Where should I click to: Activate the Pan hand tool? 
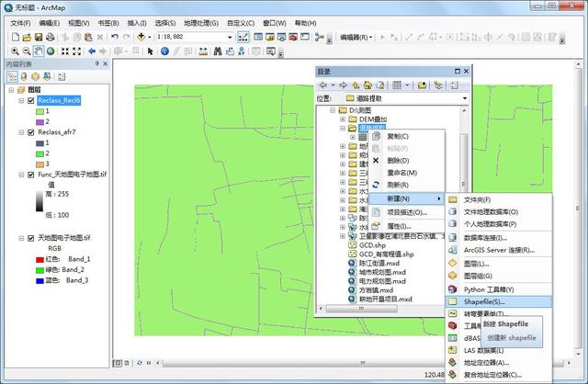[x=39, y=51]
